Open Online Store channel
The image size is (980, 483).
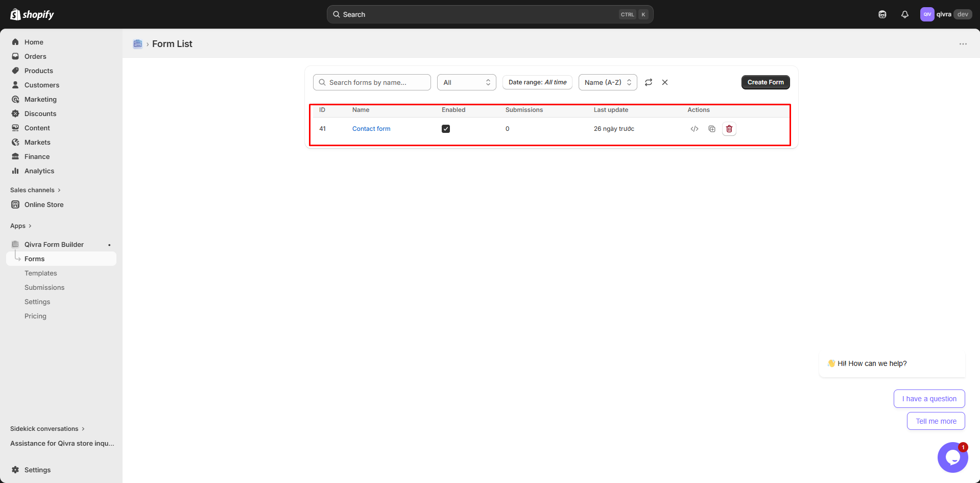pyautogui.click(x=61, y=204)
